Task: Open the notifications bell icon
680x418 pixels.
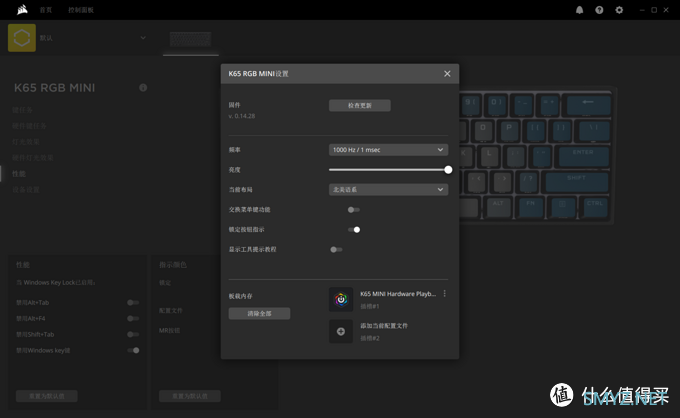Action: (x=579, y=10)
